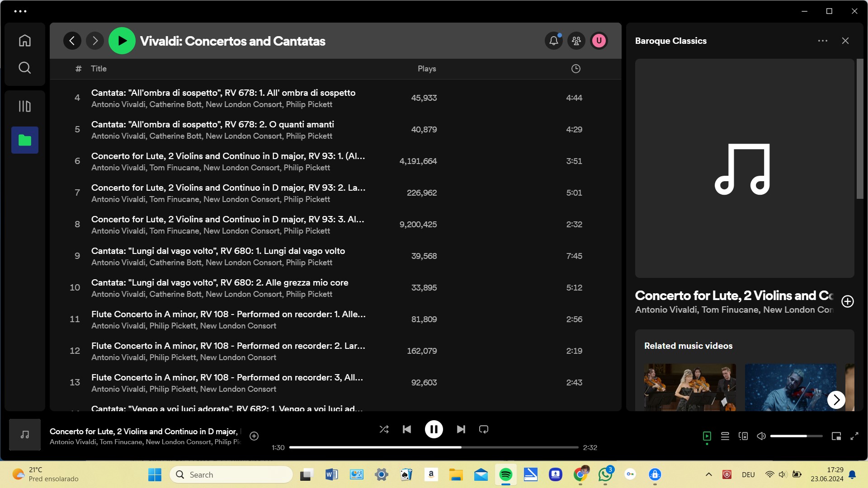
Task: Toggle repeat mode
Action: pyautogui.click(x=484, y=429)
